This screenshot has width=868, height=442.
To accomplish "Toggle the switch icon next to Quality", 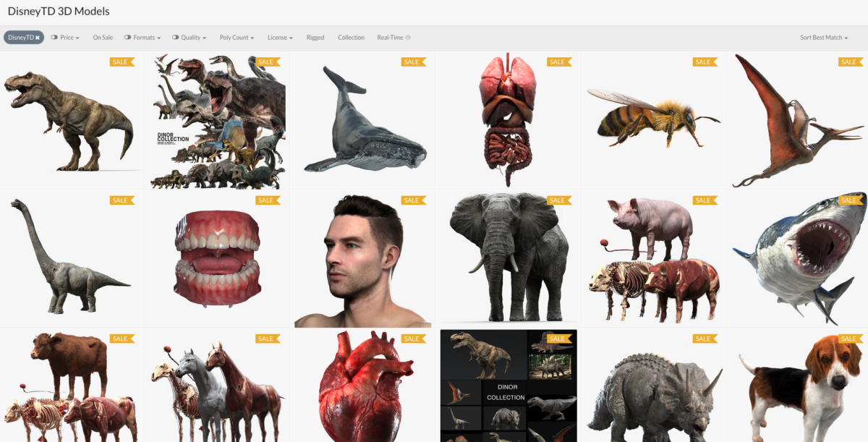I will coord(176,38).
